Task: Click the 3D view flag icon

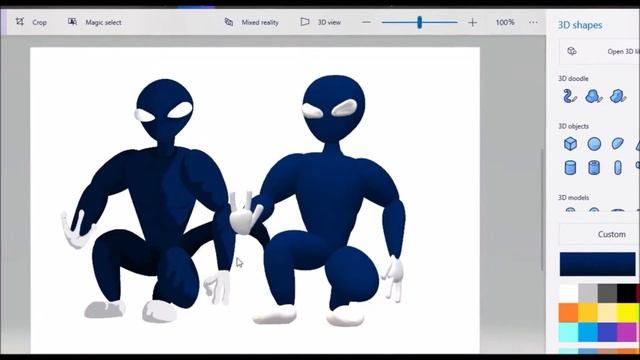Action: click(304, 22)
